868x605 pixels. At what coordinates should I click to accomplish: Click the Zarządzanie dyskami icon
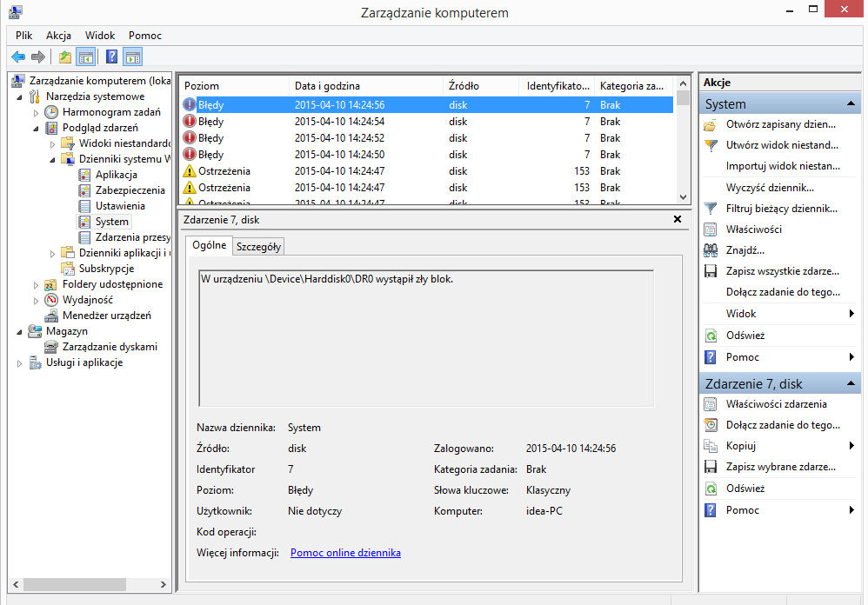tap(51, 347)
